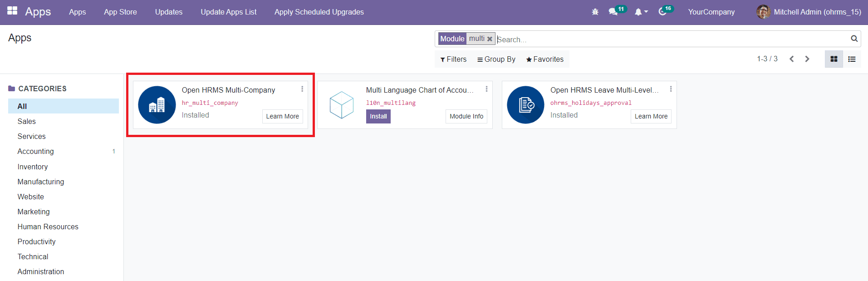This screenshot has height=281, width=868.
Task: Select the Services category
Action: point(64,136)
